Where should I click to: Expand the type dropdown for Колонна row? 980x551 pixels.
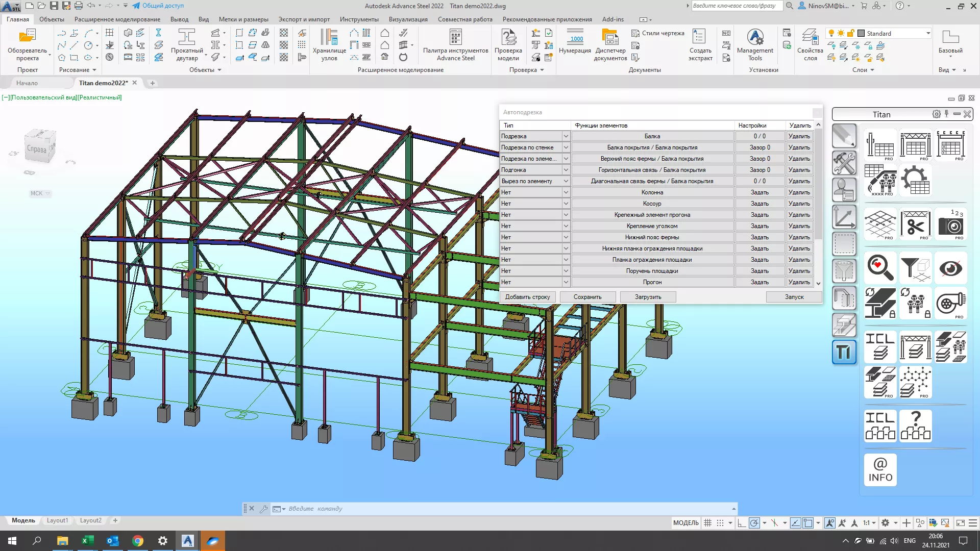[566, 192]
